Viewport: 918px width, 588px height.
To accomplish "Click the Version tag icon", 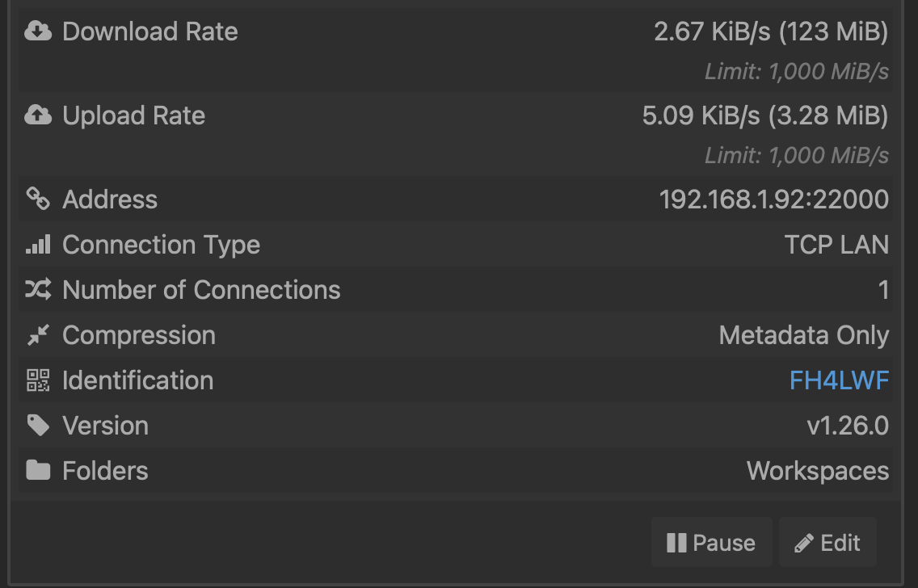I will click(38, 426).
